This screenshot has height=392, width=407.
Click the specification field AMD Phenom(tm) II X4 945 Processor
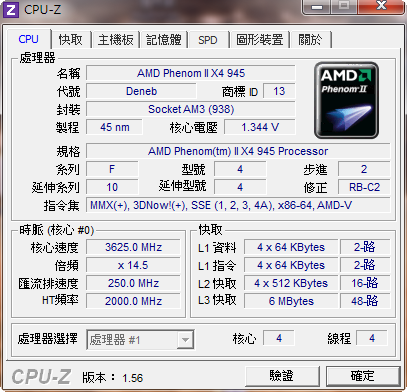(x=238, y=151)
